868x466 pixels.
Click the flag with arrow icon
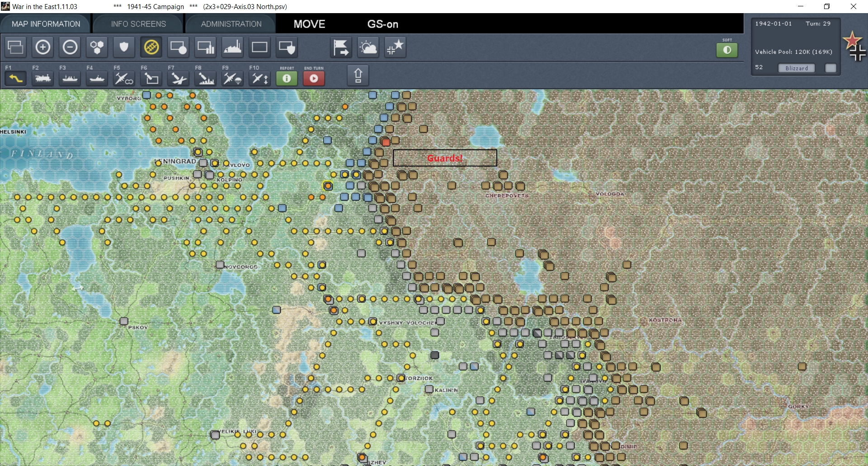click(341, 47)
